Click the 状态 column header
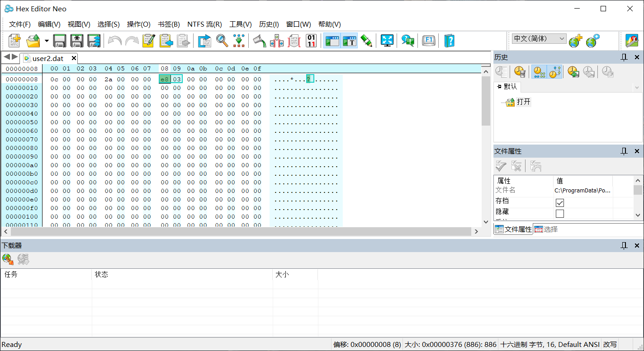 (182, 274)
